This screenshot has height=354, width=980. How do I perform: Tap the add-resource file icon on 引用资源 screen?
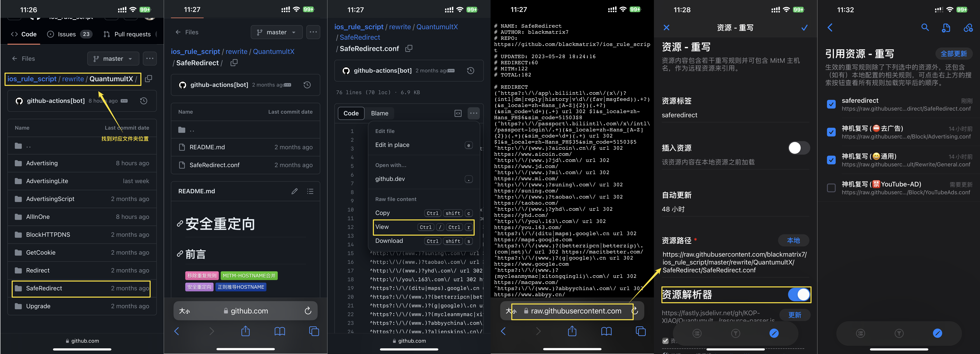[946, 27]
